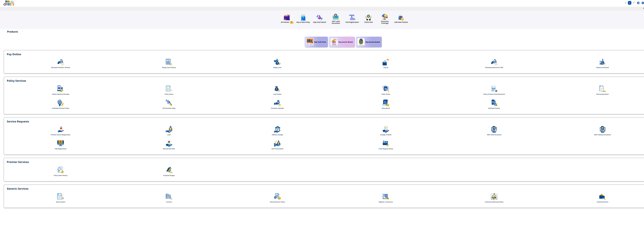The width and height of the screenshot is (644, 233).
Task: Open the Repay Loan Interest icon
Action: point(169,62)
